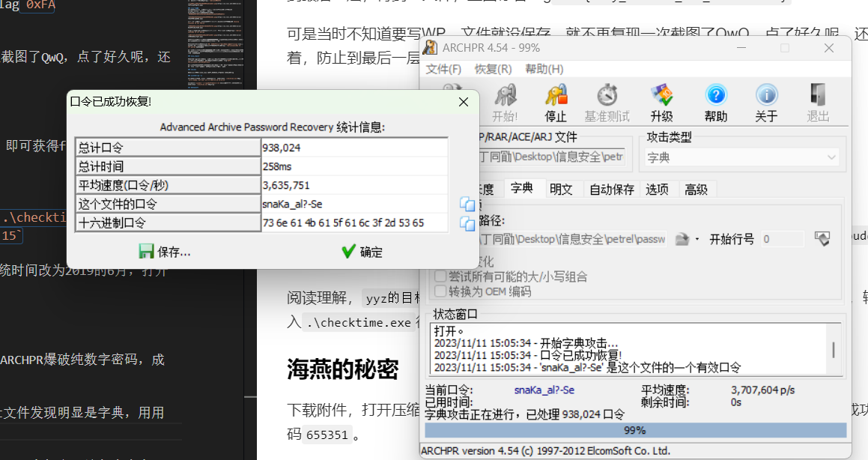Copy the 十六进制口令 hex password value
This screenshot has height=460, width=868.
pyautogui.click(x=467, y=223)
